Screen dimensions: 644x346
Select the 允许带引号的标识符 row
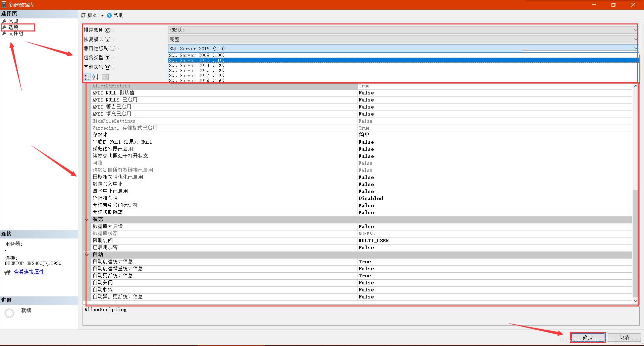[x=362, y=206]
